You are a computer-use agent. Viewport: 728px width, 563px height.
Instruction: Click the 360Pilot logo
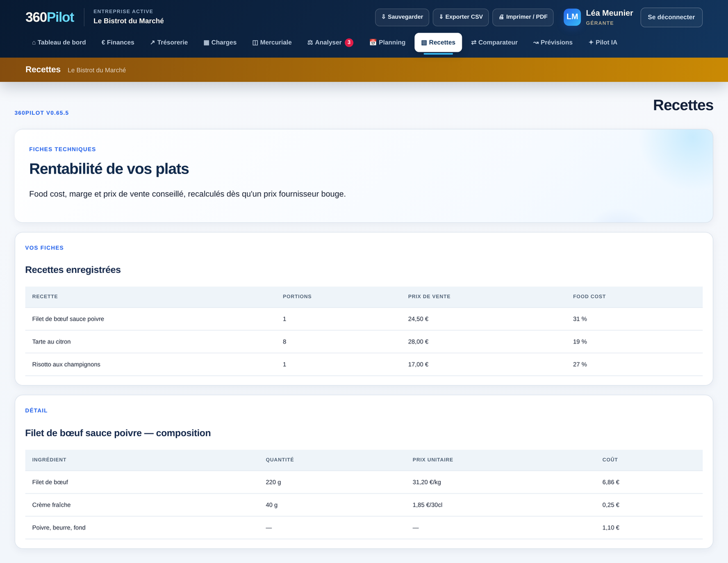pyautogui.click(x=49, y=17)
